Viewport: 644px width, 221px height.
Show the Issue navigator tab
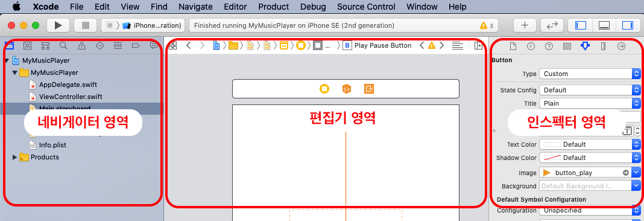point(81,46)
